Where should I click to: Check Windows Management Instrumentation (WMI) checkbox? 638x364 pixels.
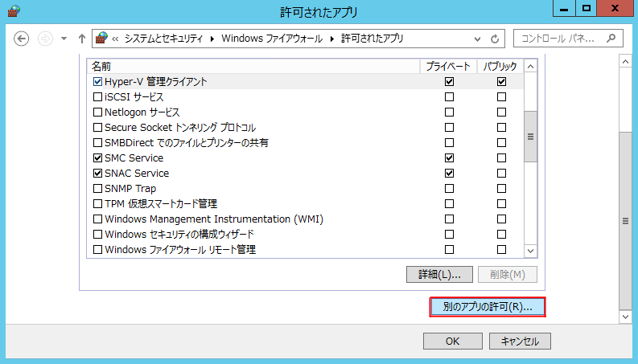click(97, 219)
